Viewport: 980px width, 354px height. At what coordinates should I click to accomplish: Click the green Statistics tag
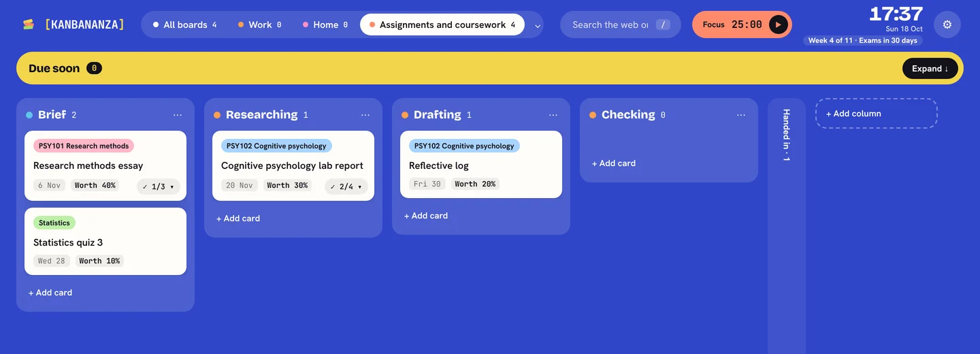54,223
